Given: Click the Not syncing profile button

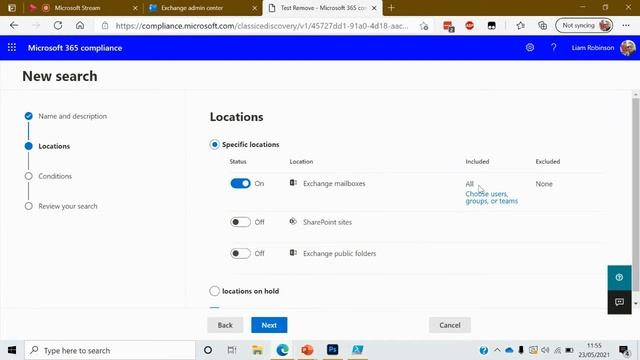Looking at the screenshot, I should 584,25.
